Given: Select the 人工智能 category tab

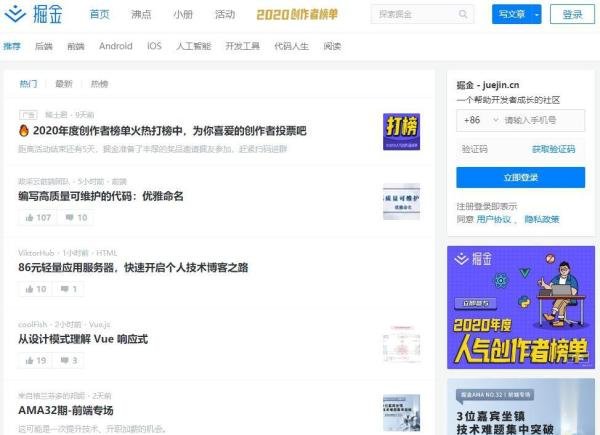Looking at the screenshot, I should pos(194,46).
